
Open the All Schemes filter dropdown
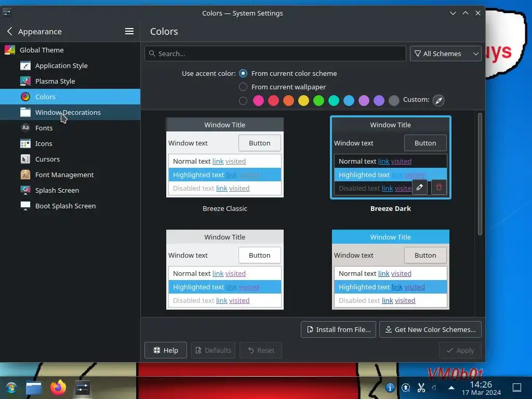click(445, 54)
